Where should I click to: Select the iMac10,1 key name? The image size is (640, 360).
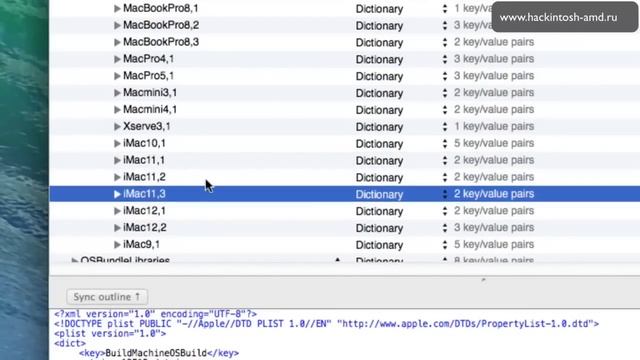coord(144,143)
